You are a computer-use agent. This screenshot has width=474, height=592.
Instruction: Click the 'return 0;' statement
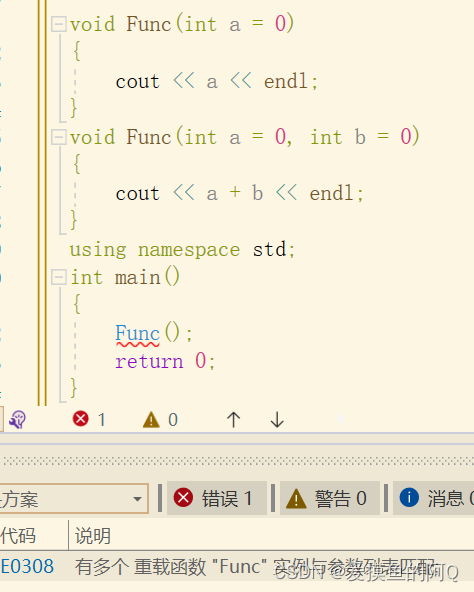[x=165, y=361]
